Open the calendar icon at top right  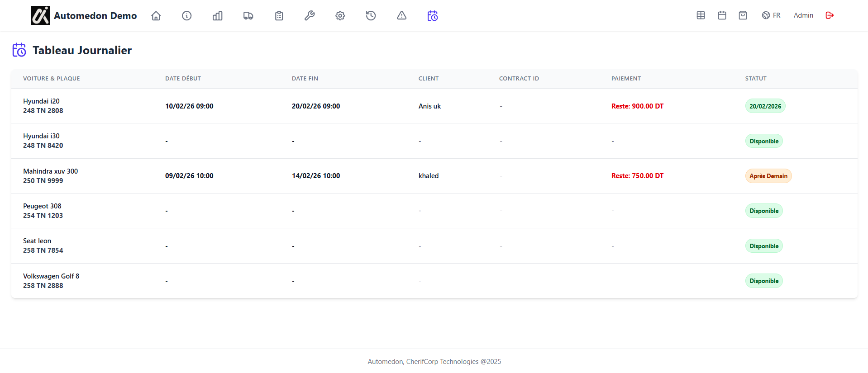coord(722,15)
